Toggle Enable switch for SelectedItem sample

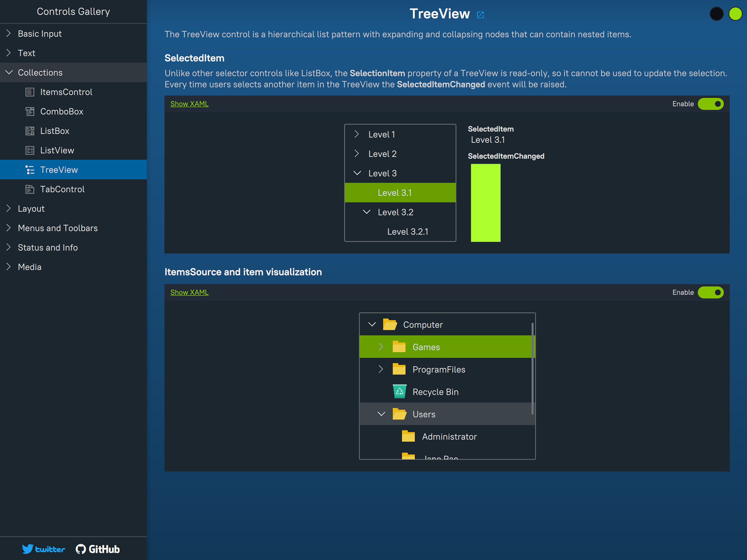(x=711, y=104)
